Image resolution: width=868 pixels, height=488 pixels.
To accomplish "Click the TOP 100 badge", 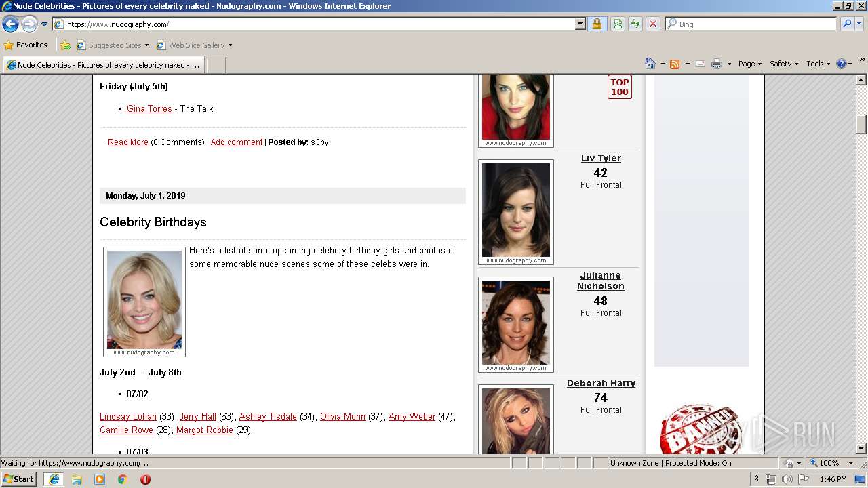I will tap(620, 87).
